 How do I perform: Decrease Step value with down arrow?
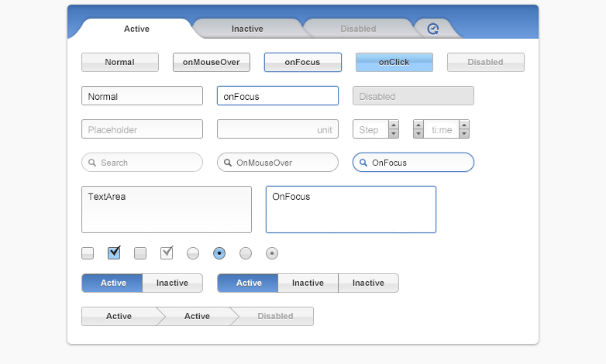pos(394,134)
